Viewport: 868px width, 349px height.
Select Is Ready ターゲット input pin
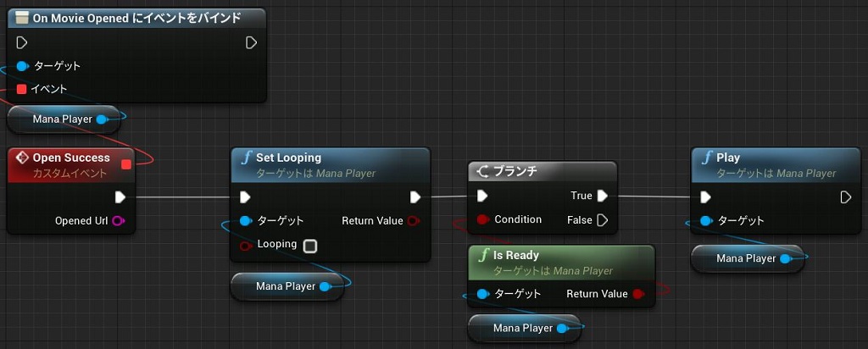point(482,294)
